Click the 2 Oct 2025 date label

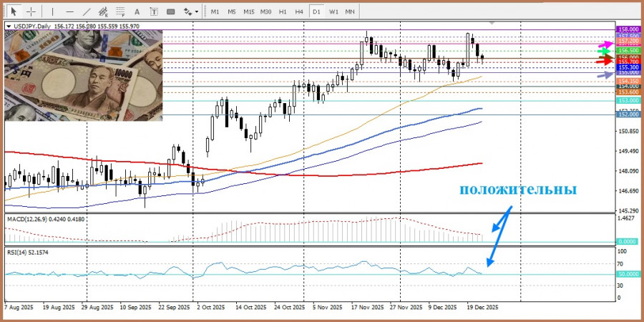pos(213,307)
